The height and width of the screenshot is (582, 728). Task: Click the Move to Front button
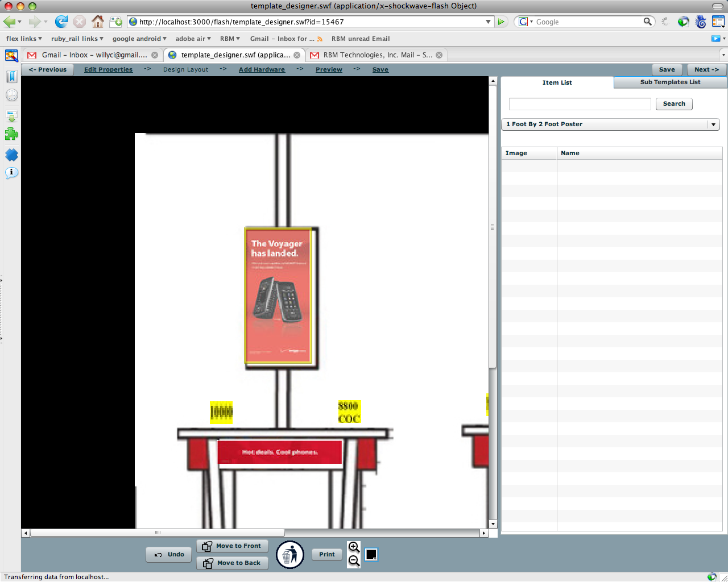pos(232,546)
